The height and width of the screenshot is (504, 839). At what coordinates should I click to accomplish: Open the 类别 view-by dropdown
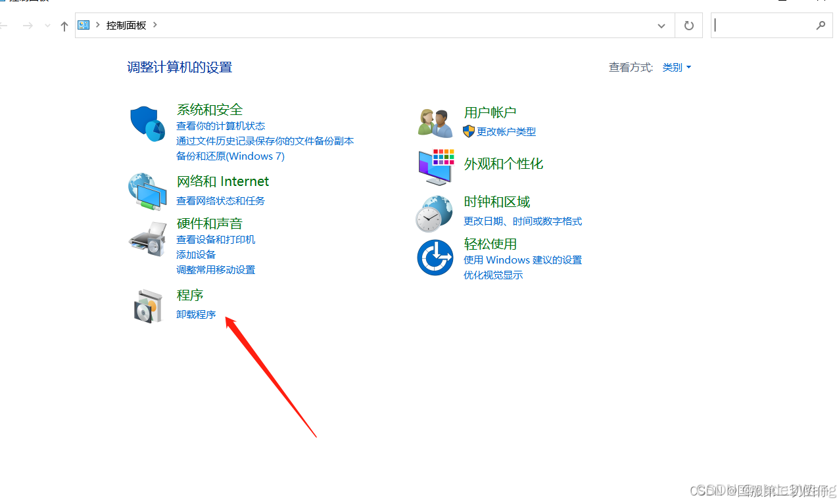click(x=677, y=67)
